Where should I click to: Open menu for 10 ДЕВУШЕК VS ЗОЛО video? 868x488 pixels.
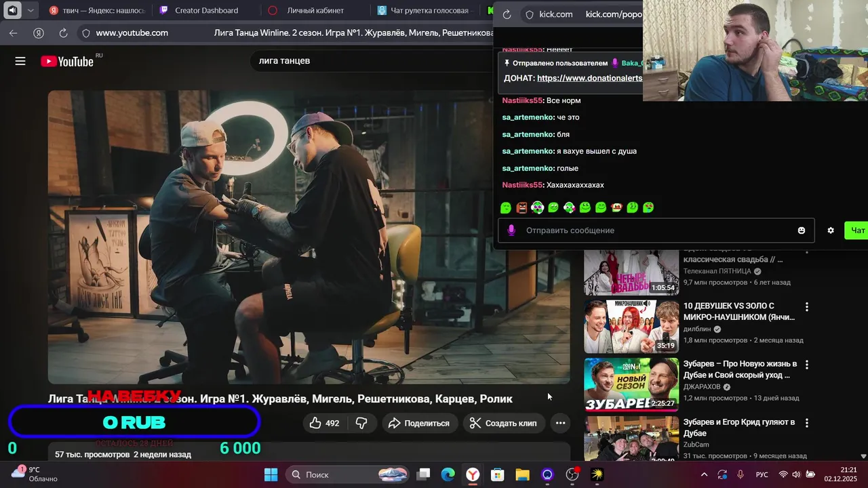[x=806, y=307]
